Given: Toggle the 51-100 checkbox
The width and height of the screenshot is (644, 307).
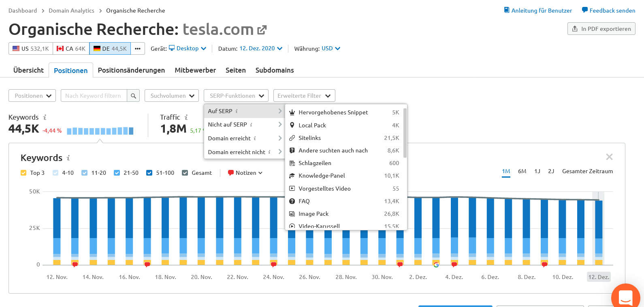Looking at the screenshot, I should click(x=149, y=173).
